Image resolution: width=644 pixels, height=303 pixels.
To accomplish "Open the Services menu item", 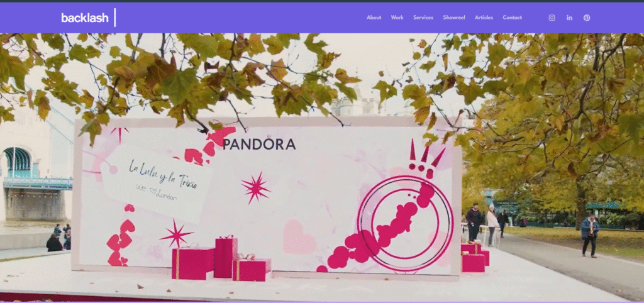I will (x=423, y=18).
